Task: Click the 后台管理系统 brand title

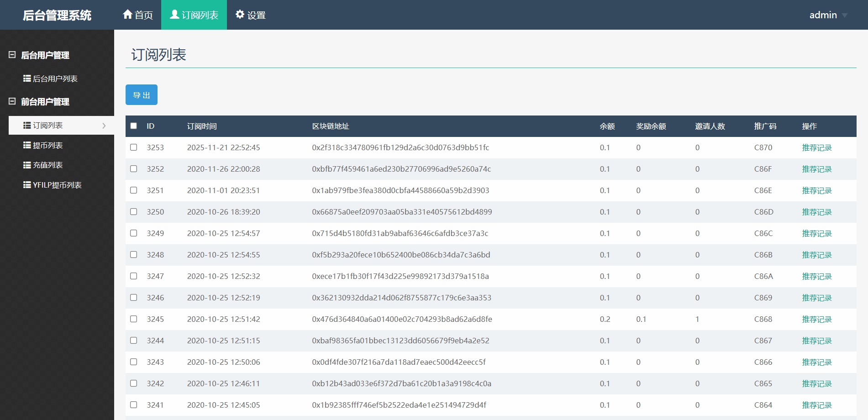Action: pyautogui.click(x=57, y=15)
